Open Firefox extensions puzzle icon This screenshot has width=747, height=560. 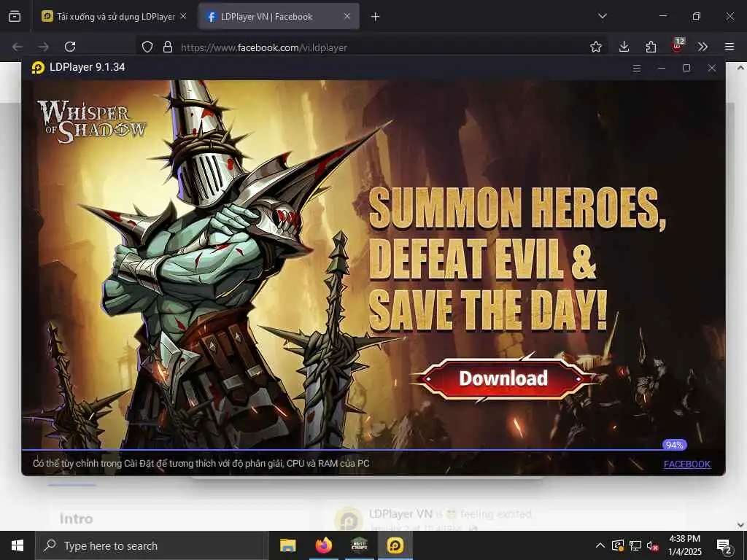pyautogui.click(x=651, y=47)
